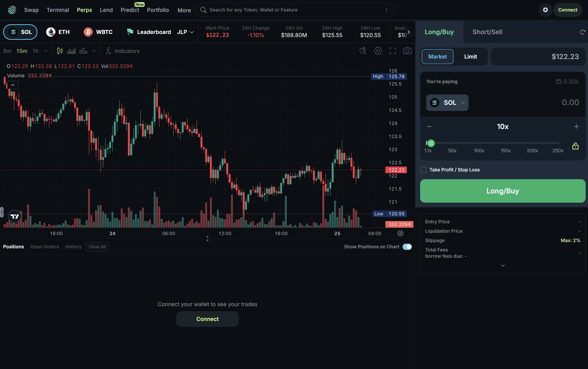Expand fee details chevron below Total Fees

coord(503,266)
